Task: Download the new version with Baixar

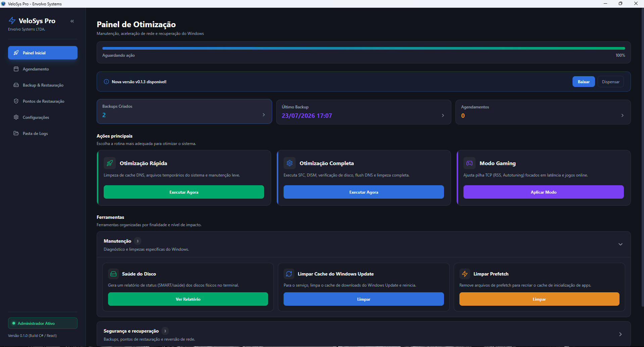Action: (x=584, y=82)
